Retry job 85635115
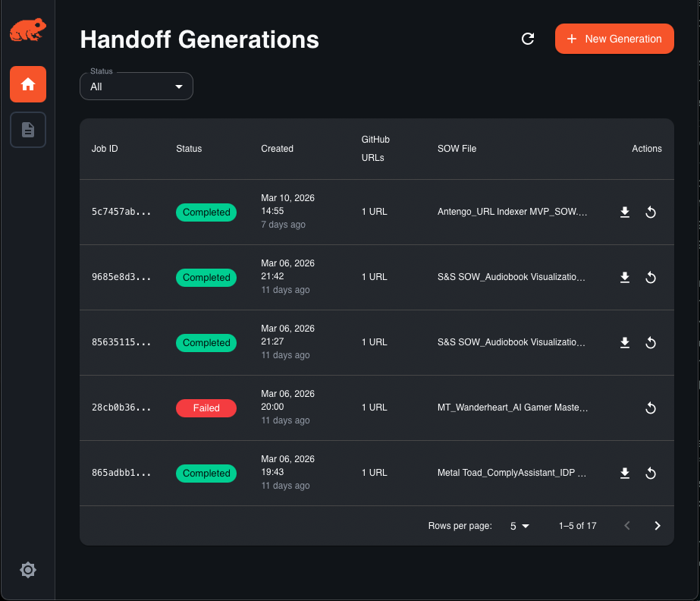Image resolution: width=700 pixels, height=601 pixels. pos(651,342)
